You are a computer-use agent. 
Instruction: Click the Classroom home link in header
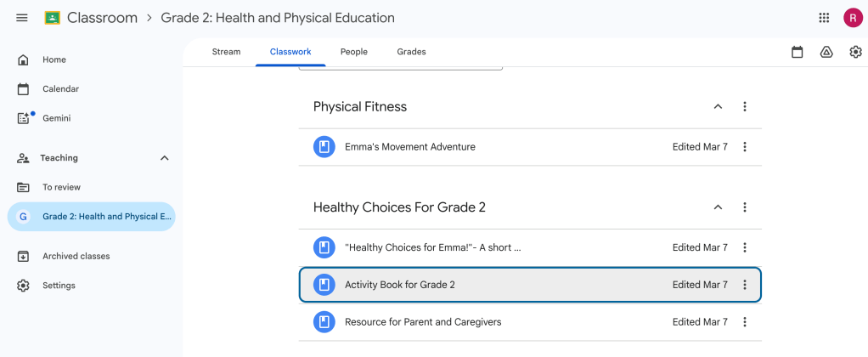pos(101,18)
